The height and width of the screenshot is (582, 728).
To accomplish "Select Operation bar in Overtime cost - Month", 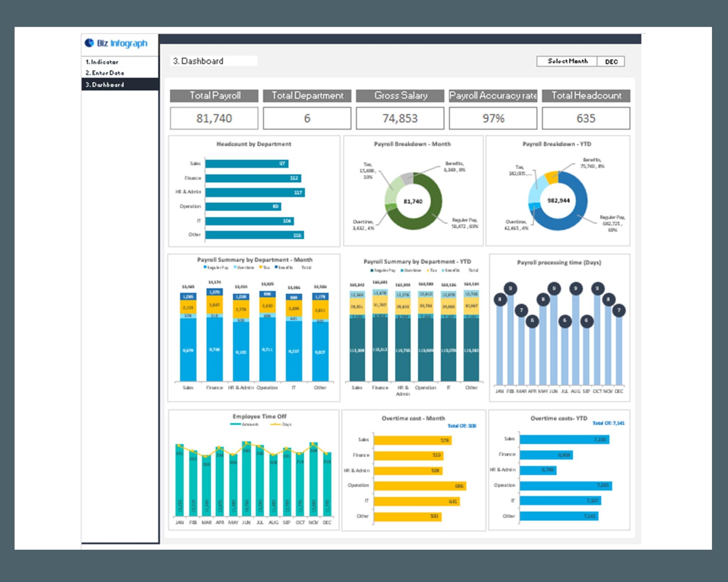I will point(420,486).
